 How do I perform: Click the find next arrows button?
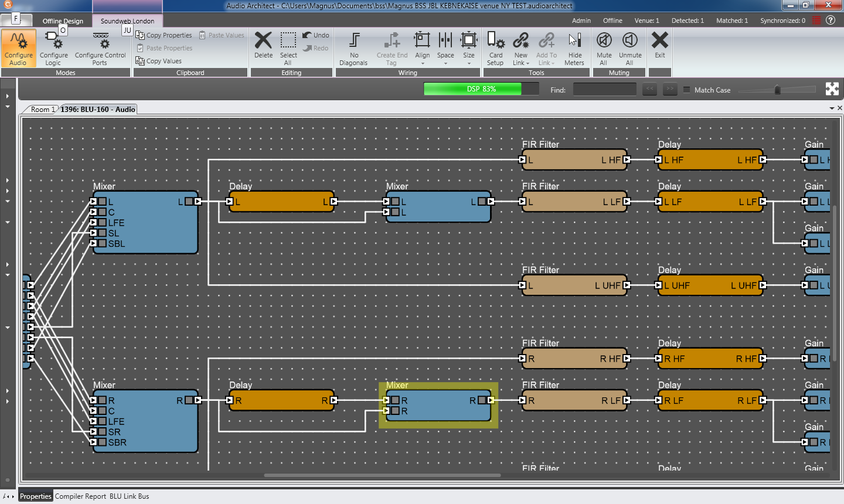tap(670, 89)
